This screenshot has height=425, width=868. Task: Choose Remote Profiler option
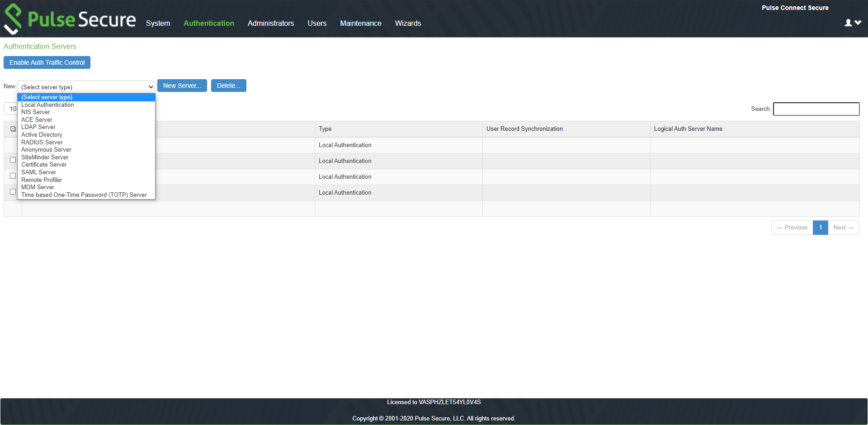[x=86, y=180]
